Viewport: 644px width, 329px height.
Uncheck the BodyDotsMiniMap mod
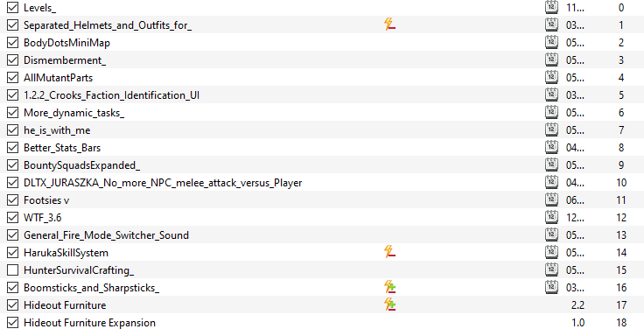13,43
